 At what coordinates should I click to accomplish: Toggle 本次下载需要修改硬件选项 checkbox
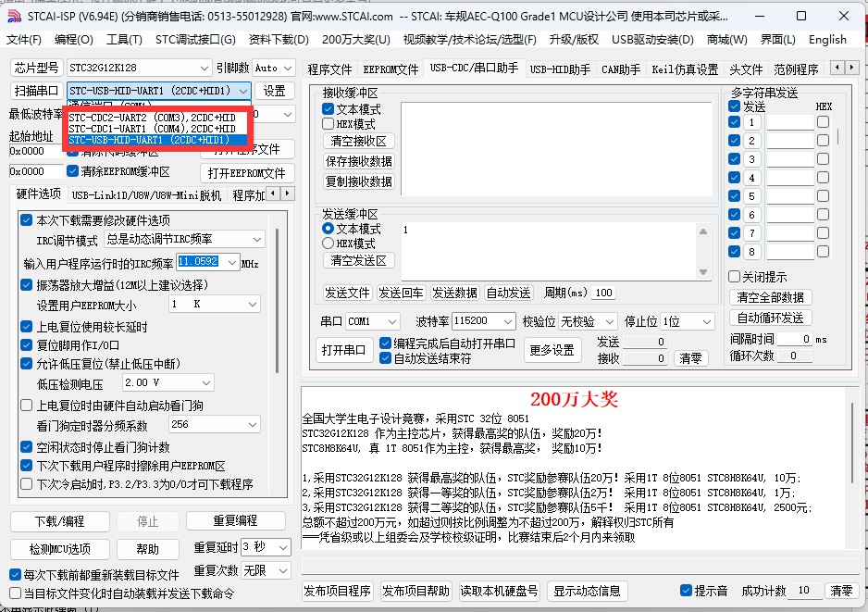[x=26, y=219]
